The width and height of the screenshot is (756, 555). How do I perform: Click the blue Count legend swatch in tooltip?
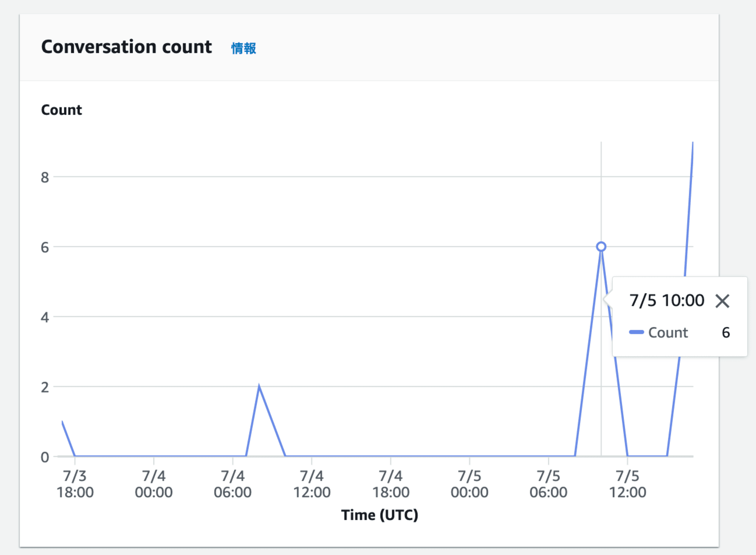(x=637, y=332)
